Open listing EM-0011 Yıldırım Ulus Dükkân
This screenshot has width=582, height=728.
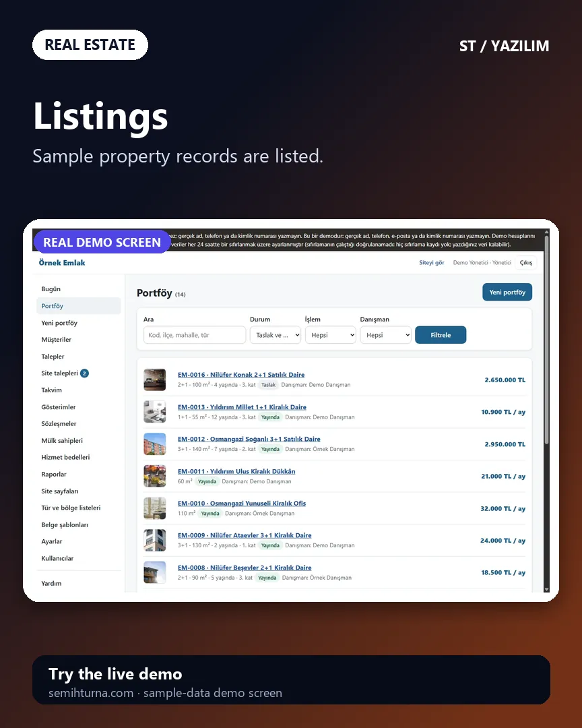click(x=236, y=471)
